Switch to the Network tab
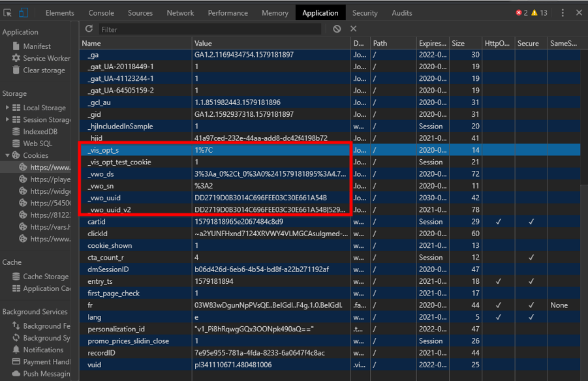The height and width of the screenshot is (381, 588). coord(180,13)
